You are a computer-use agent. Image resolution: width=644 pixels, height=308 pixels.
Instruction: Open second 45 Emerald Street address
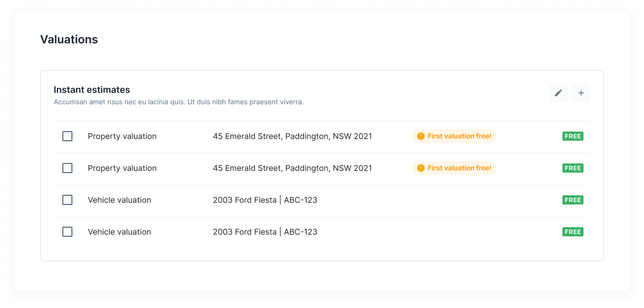292,168
